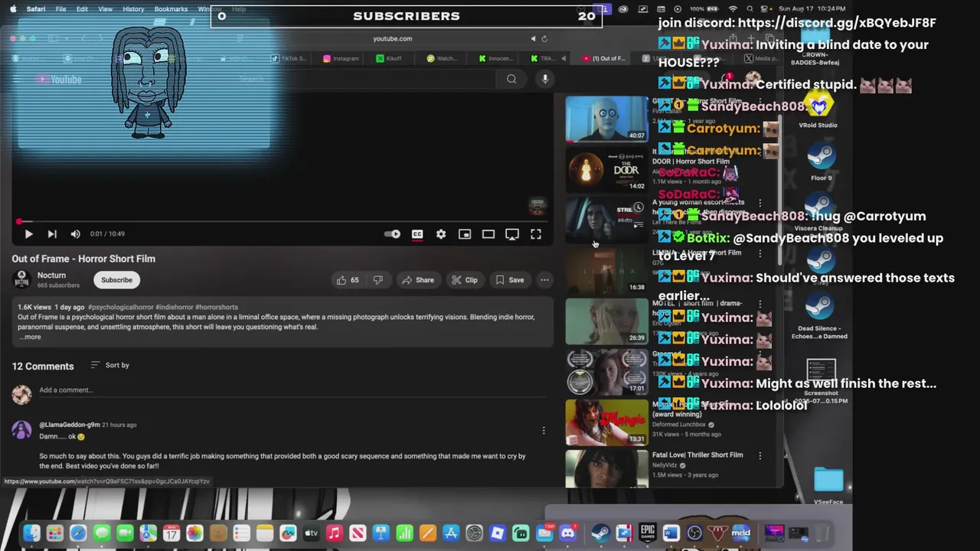
Task: Open Music app from the Dock
Action: 335,533
